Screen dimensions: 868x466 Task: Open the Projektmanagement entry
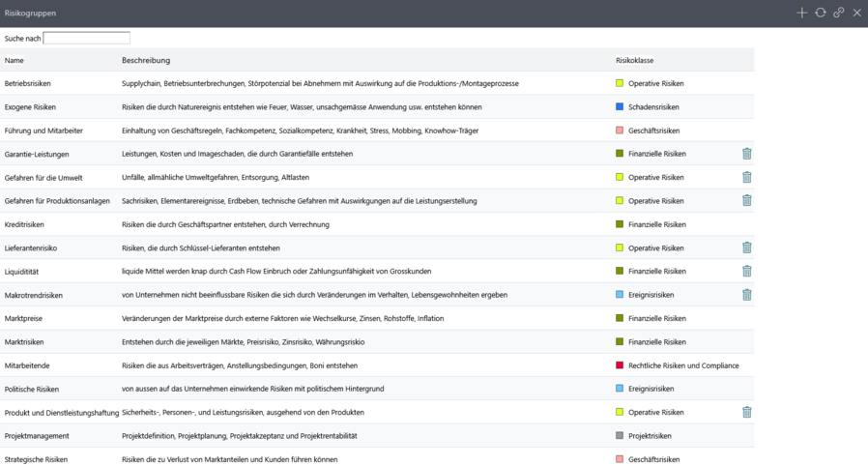click(x=37, y=436)
